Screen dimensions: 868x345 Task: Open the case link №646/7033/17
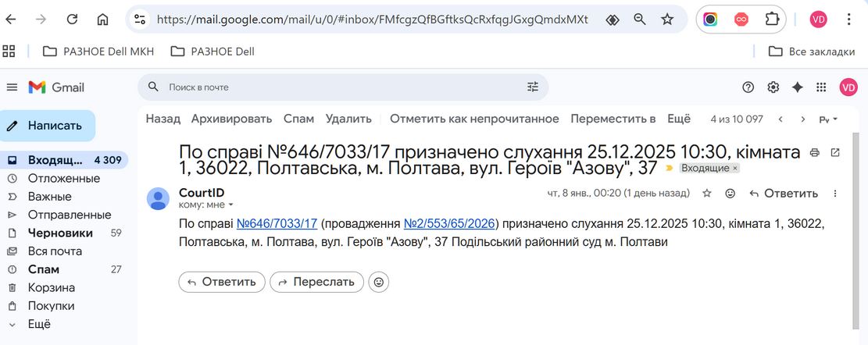[277, 223]
